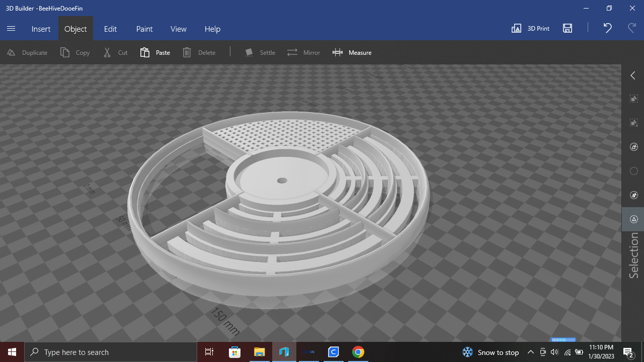The image size is (644, 362).
Task: Save the model with the floppy disk icon
Action: (x=568, y=29)
